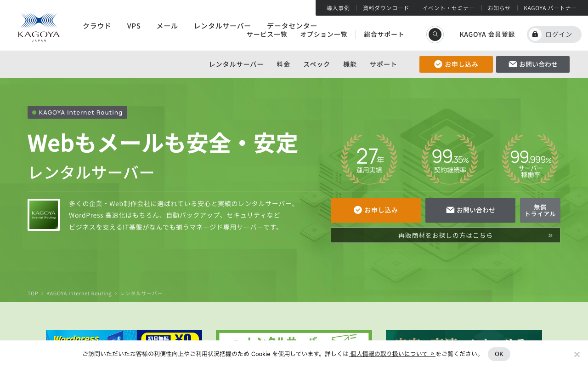The height and width of the screenshot is (368, 588).
Task: Open 再販商材をお探しの方はこちら link
Action: point(446,235)
